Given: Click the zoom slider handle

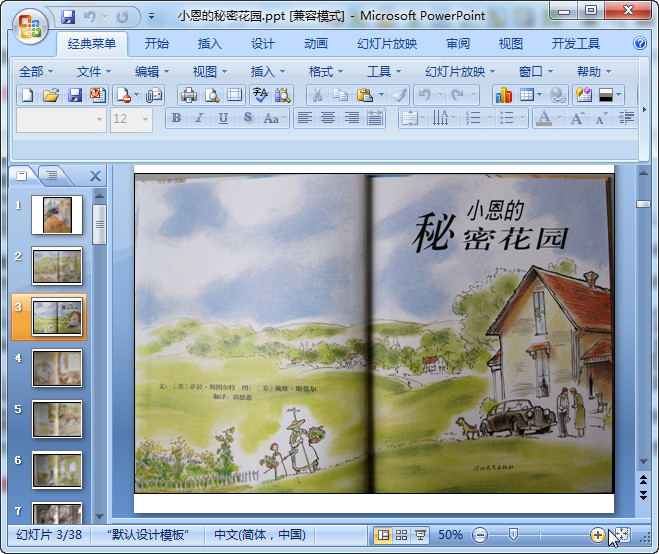Looking at the screenshot, I should [513, 535].
